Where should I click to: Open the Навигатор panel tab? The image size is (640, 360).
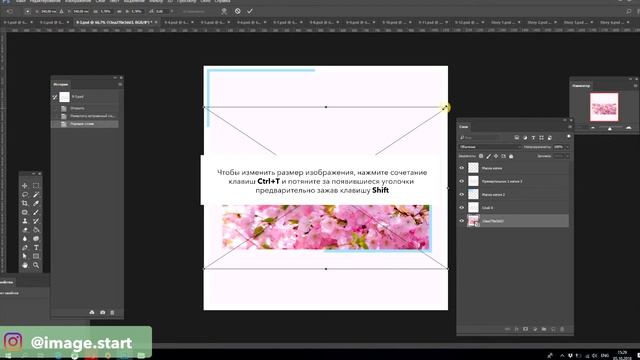[581, 86]
